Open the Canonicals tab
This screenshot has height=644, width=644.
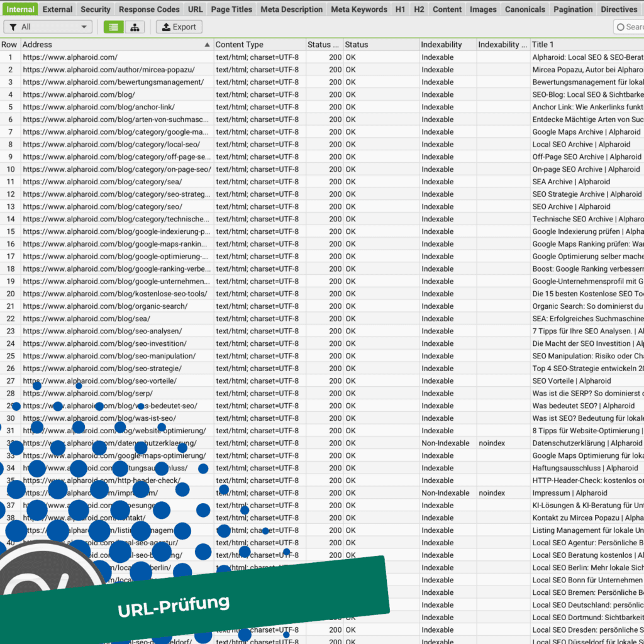[525, 9]
